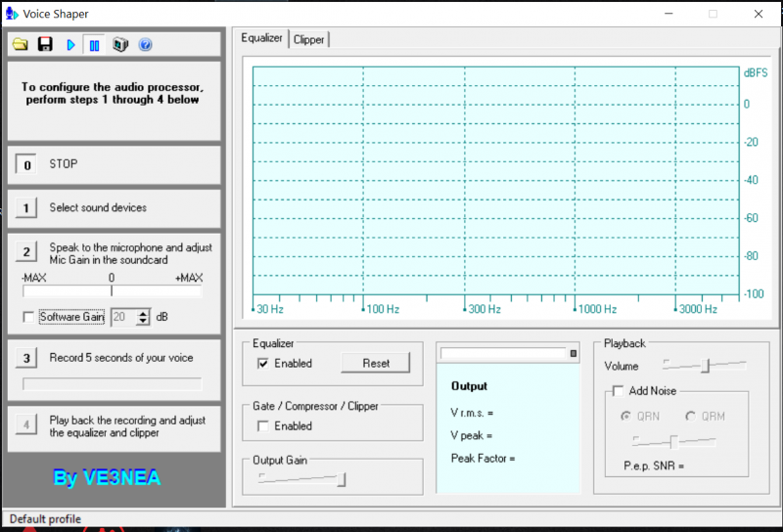Click the Voice Shaper title bar app icon
783x532 pixels.
pyautogui.click(x=12, y=14)
